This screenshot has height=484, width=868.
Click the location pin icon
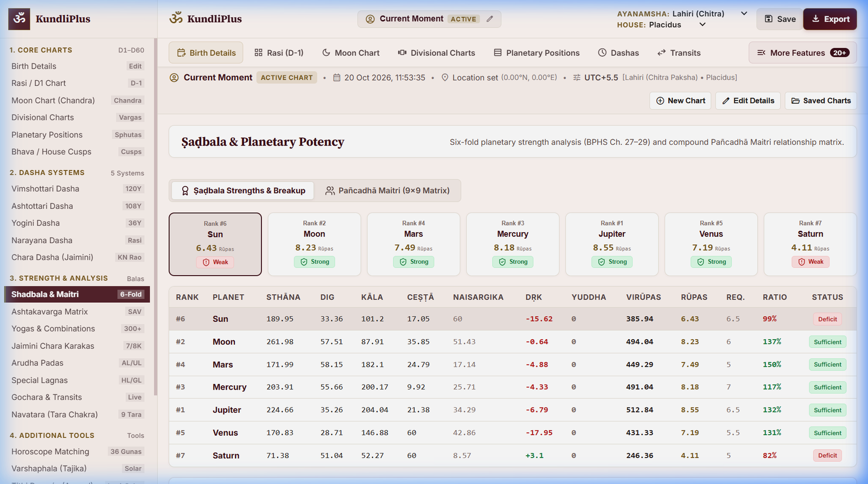pos(445,78)
